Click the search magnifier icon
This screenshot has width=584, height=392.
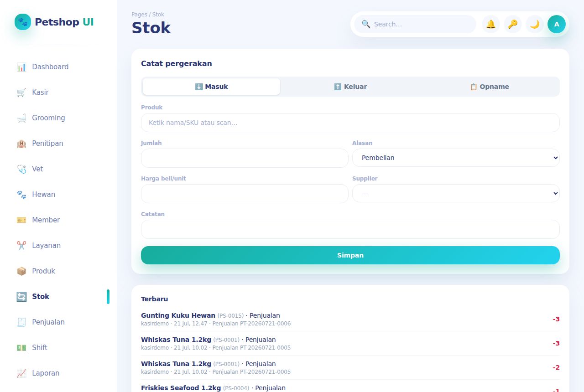coord(365,24)
